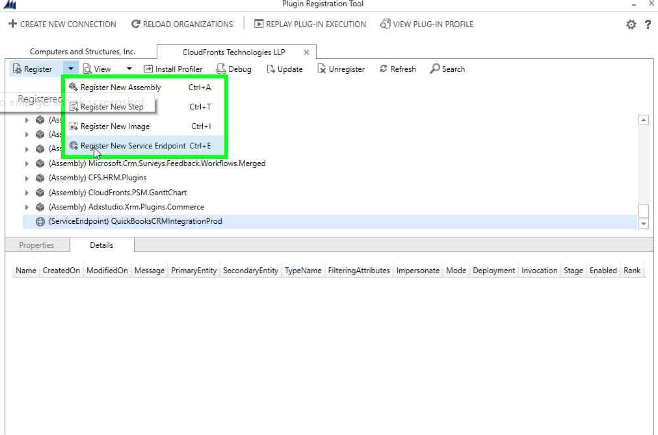Image resolution: width=658 pixels, height=435 pixels.
Task: Sort by the CreatedOn column header
Action: click(x=61, y=271)
